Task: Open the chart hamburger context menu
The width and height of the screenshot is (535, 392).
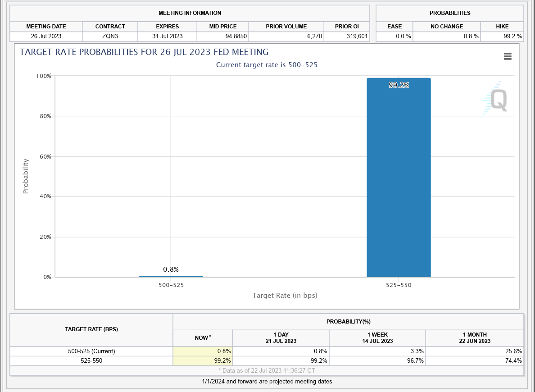Action: [508, 56]
